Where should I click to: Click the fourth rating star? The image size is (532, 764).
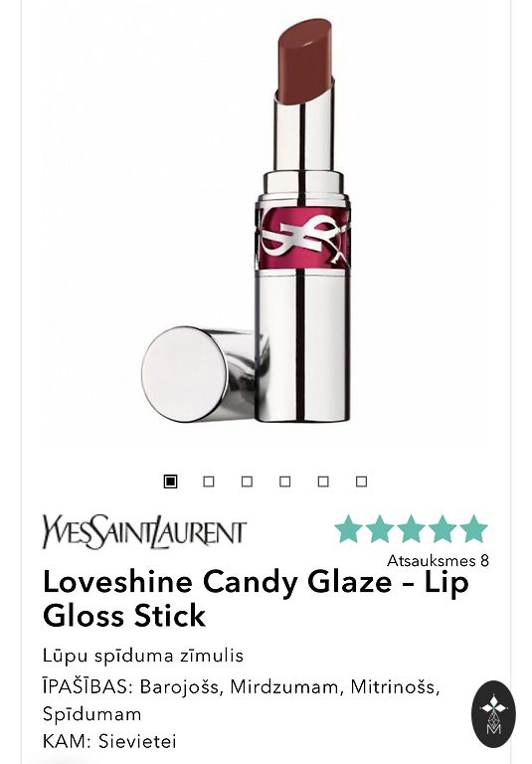pyautogui.click(x=443, y=529)
